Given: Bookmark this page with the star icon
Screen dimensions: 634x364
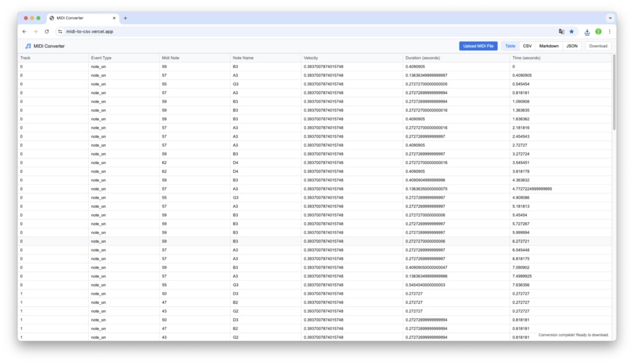Looking at the screenshot, I should click(x=571, y=31).
